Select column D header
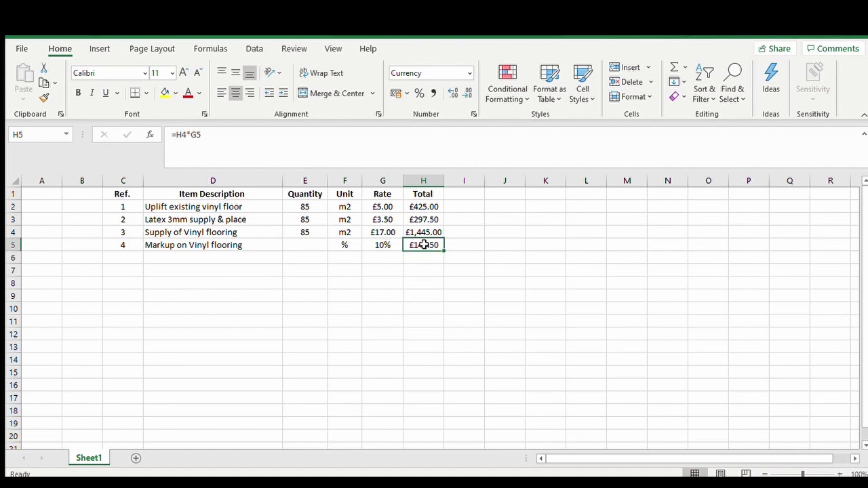The width and height of the screenshot is (868, 488). (213, 181)
